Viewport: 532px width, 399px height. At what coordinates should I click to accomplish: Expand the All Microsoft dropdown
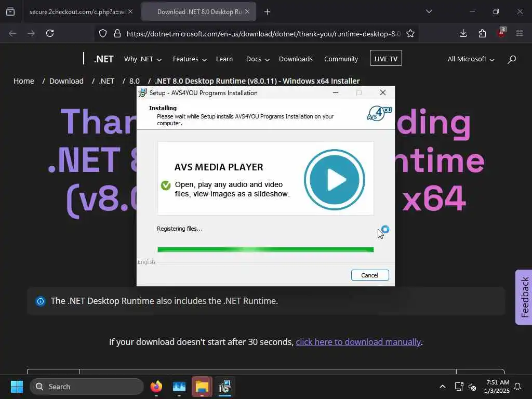coord(471,59)
